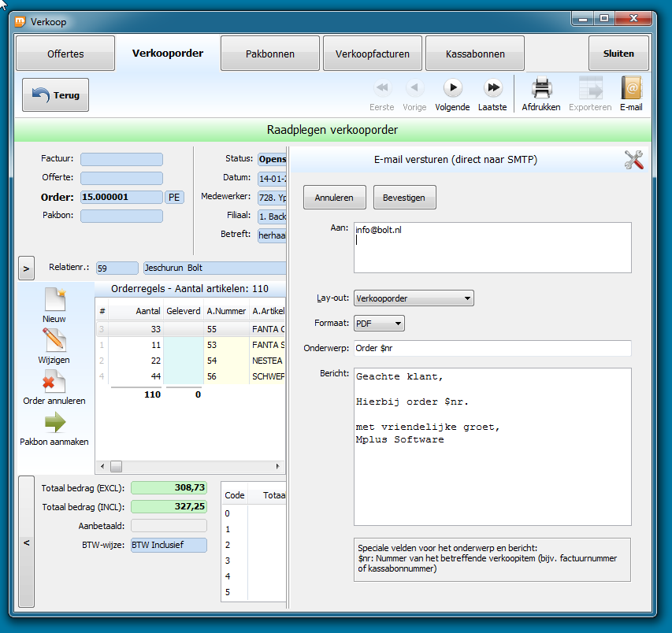
Task: Click the Onderwerp subject field
Action: pos(492,348)
